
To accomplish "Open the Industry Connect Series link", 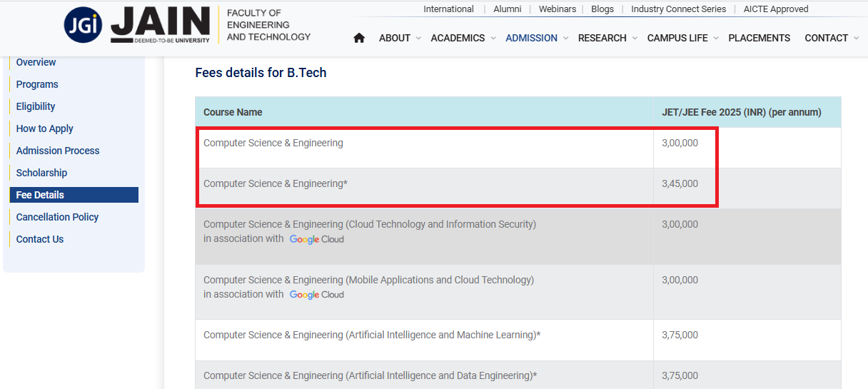I will click(x=678, y=9).
